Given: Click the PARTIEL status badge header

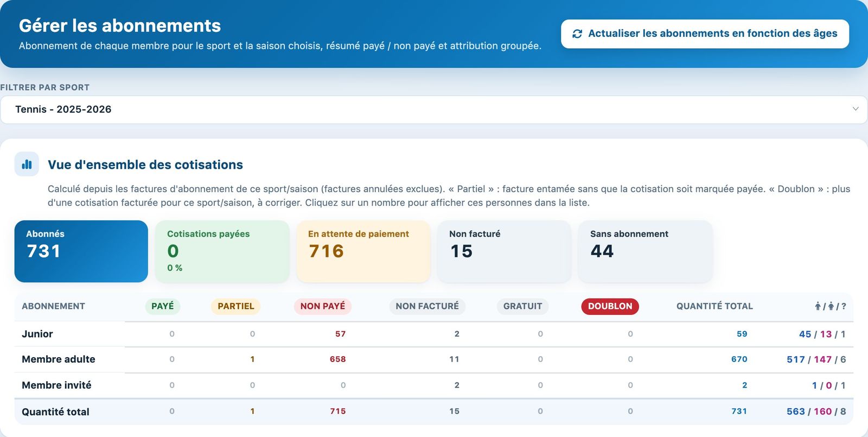Looking at the screenshot, I should [x=235, y=306].
